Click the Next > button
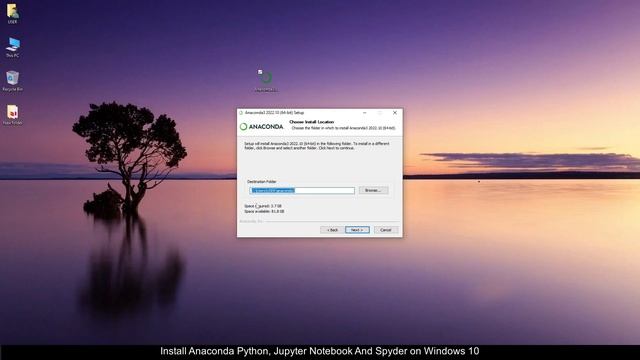This screenshot has height=360, width=640. [357, 230]
